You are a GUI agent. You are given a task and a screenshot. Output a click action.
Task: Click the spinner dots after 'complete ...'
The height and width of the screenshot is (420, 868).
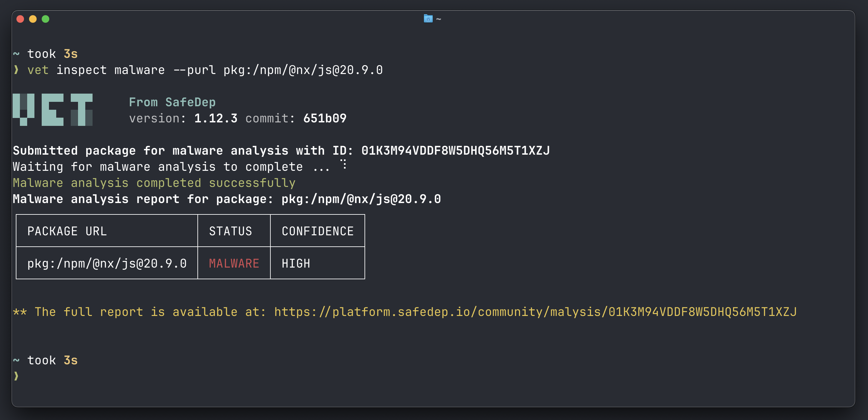343,164
